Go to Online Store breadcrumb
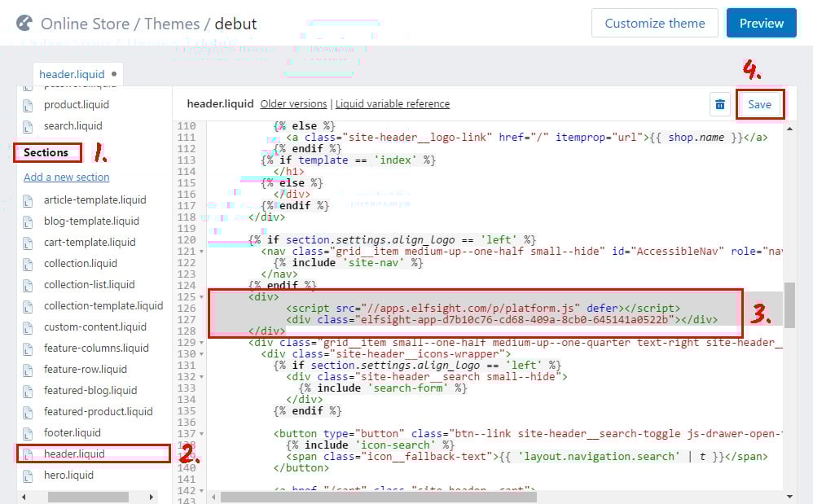813x504 pixels. click(85, 24)
